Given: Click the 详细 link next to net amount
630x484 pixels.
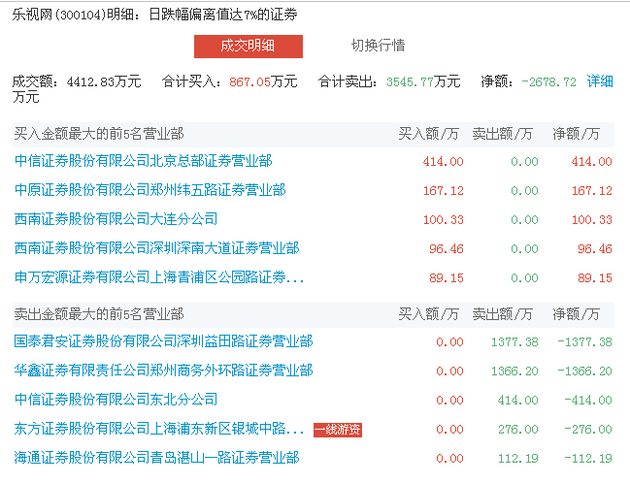Looking at the screenshot, I should pos(600,82).
